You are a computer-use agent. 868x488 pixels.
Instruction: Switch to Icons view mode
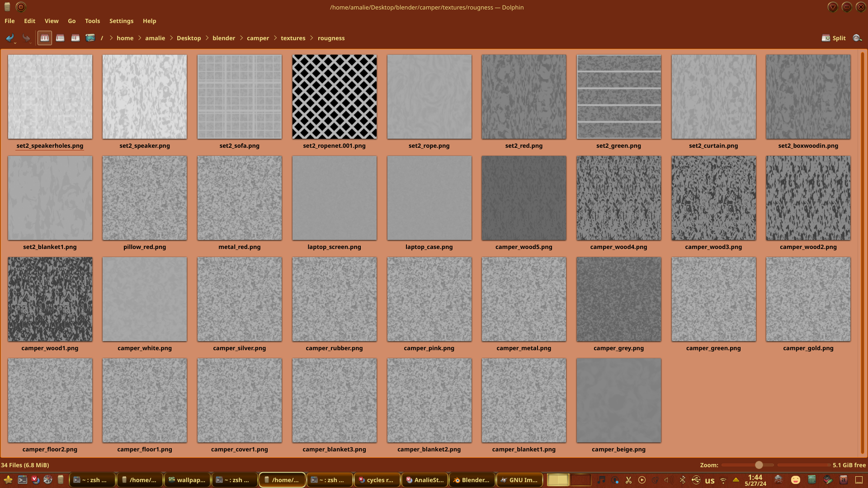point(44,38)
